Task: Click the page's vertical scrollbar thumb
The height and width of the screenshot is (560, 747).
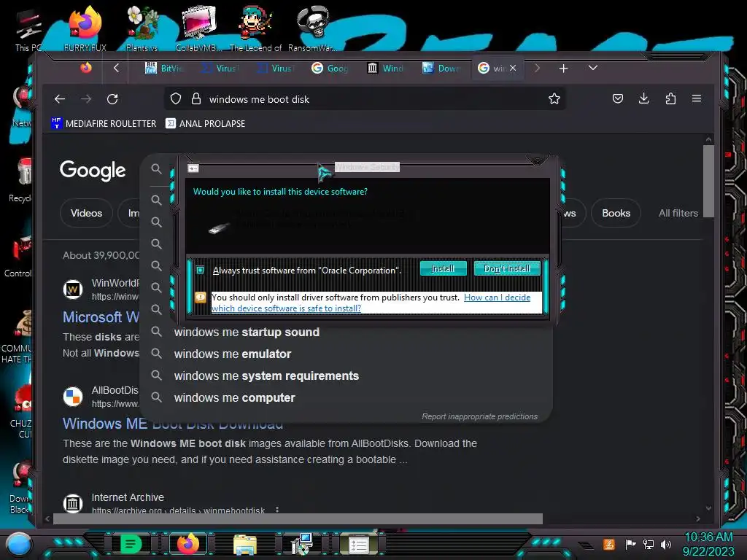Action: (x=708, y=181)
